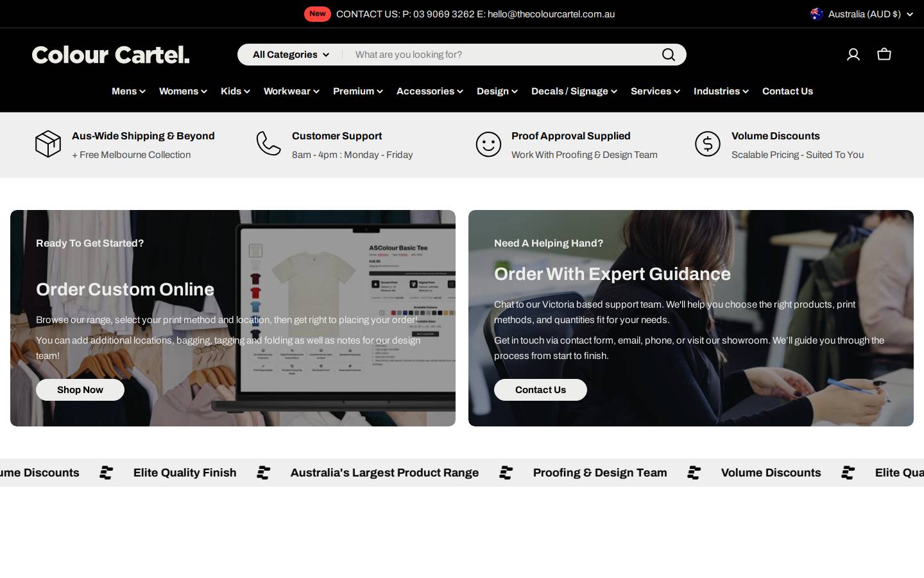The width and height of the screenshot is (924, 578).
Task: Click 'Proofing & Design Team' marquee text
Action: [600, 473]
